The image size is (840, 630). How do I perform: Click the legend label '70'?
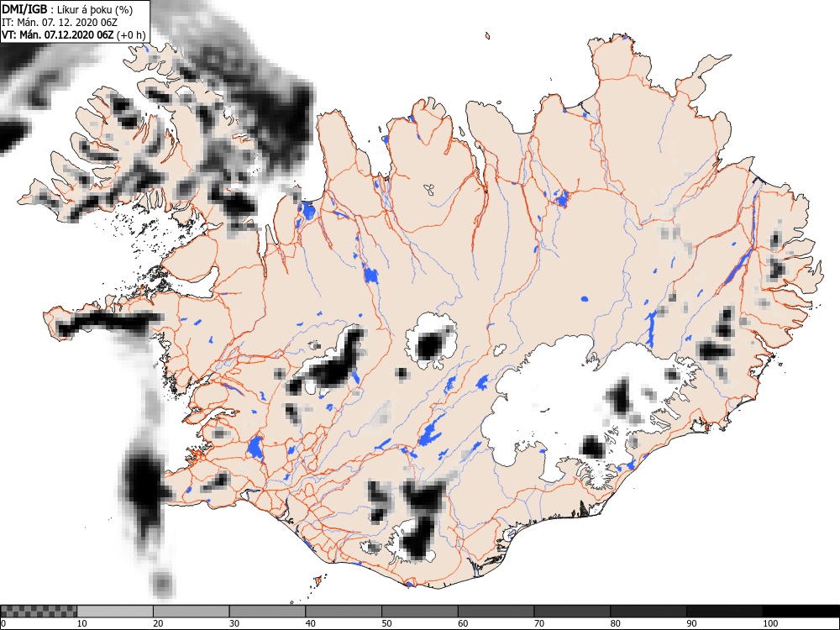539,623
